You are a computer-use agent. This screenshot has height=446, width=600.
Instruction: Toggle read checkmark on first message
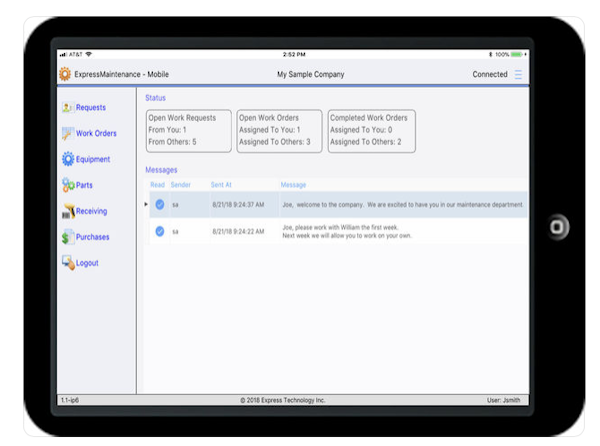click(x=159, y=204)
